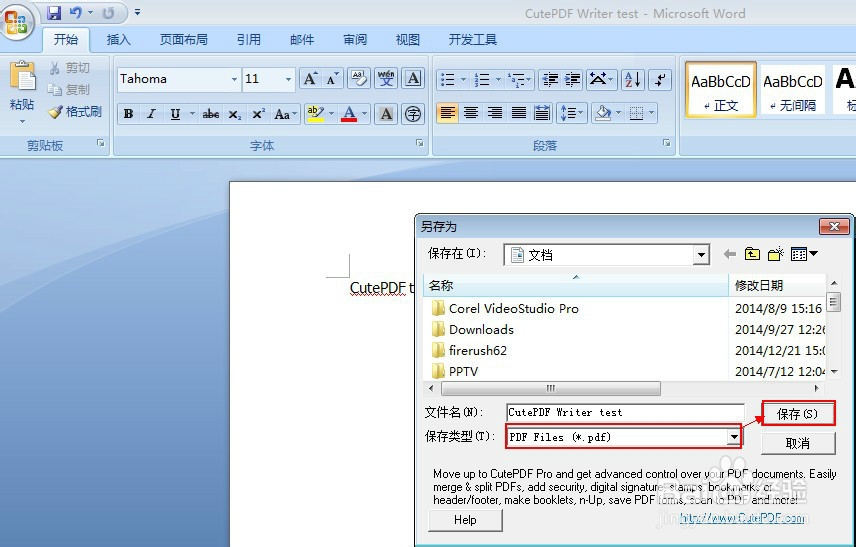Click the 保存(S) button
Viewport: 856px width, 547px height.
[798, 414]
